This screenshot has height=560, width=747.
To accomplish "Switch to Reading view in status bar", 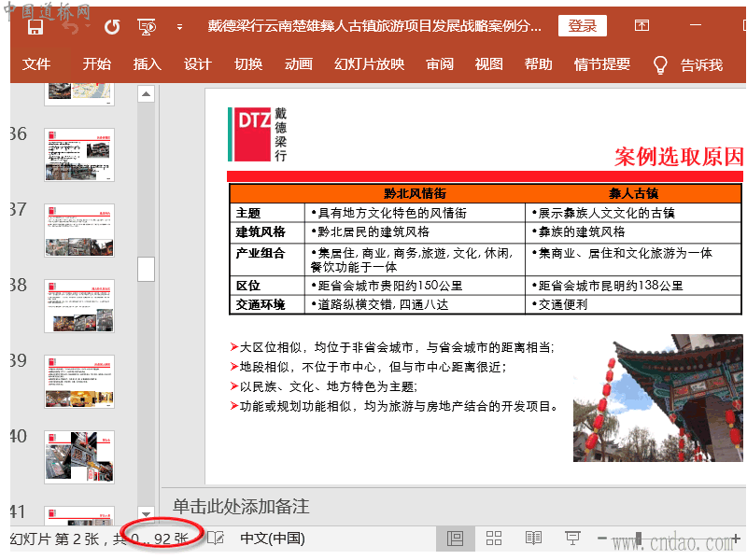I will click(x=533, y=539).
